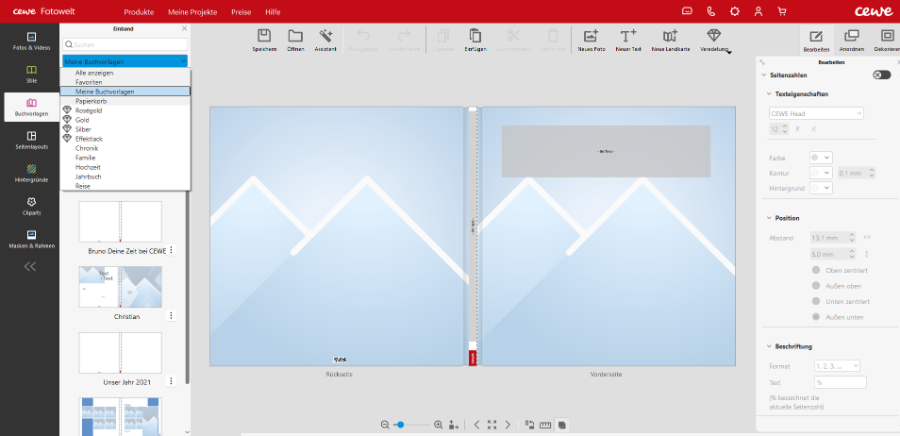Image resolution: width=900 pixels, height=436 pixels.
Task: Open the Stile sidebar panel
Action: click(32, 74)
